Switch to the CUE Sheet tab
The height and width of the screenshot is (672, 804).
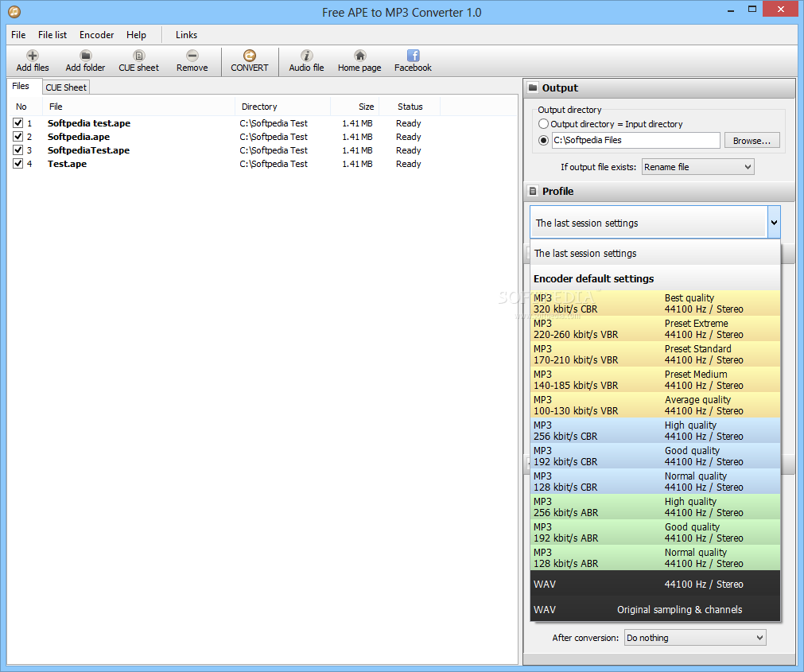tap(66, 87)
